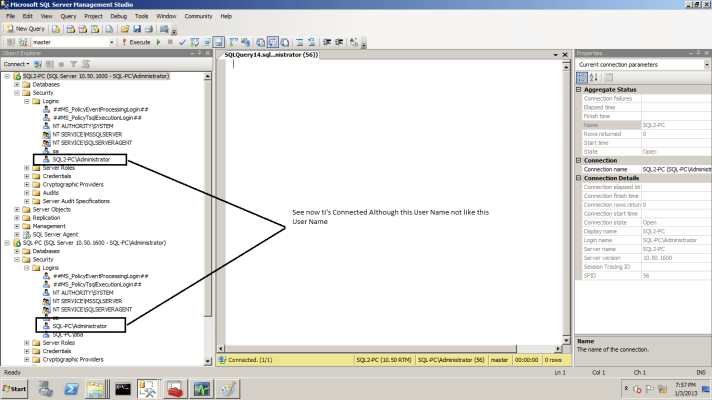The height and width of the screenshot is (400, 712).
Task: Click the New Query button
Action: [25, 29]
